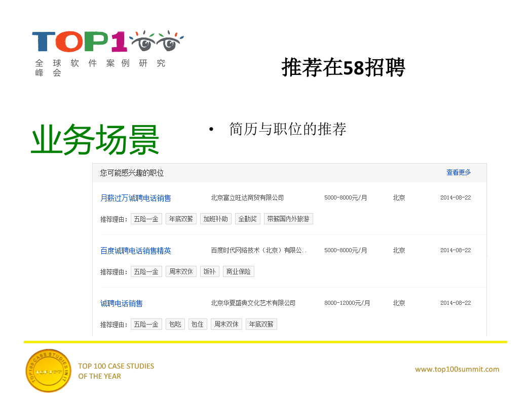Click date 2014-08-22 in first job row
532x399 pixels.
[x=455, y=197]
